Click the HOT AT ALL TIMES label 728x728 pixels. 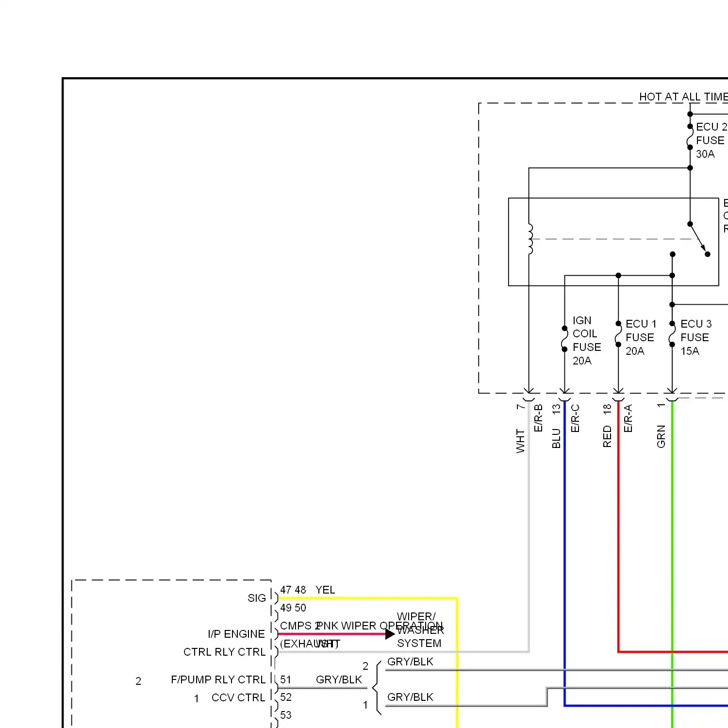(683, 97)
